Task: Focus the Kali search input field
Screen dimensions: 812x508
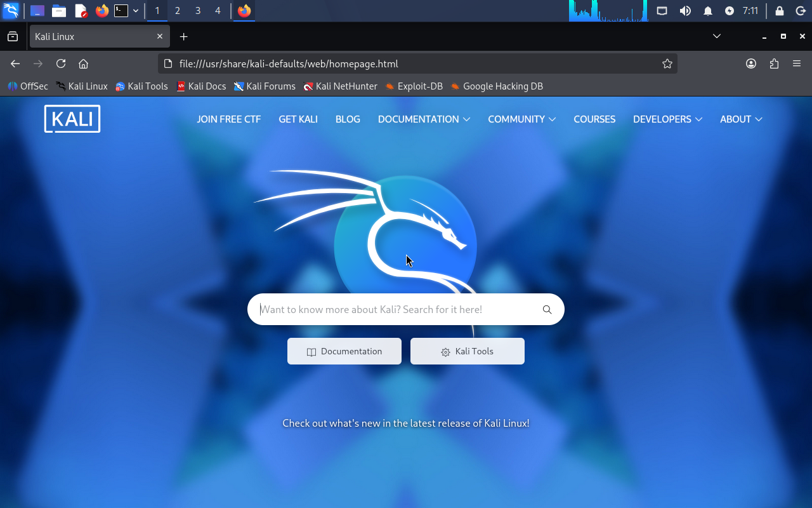Action: click(393, 310)
